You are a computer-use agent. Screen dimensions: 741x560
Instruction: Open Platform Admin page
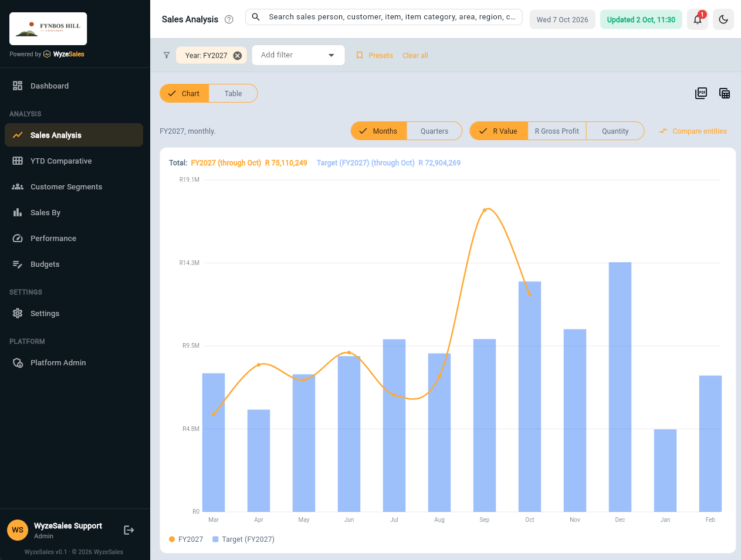(x=74, y=362)
